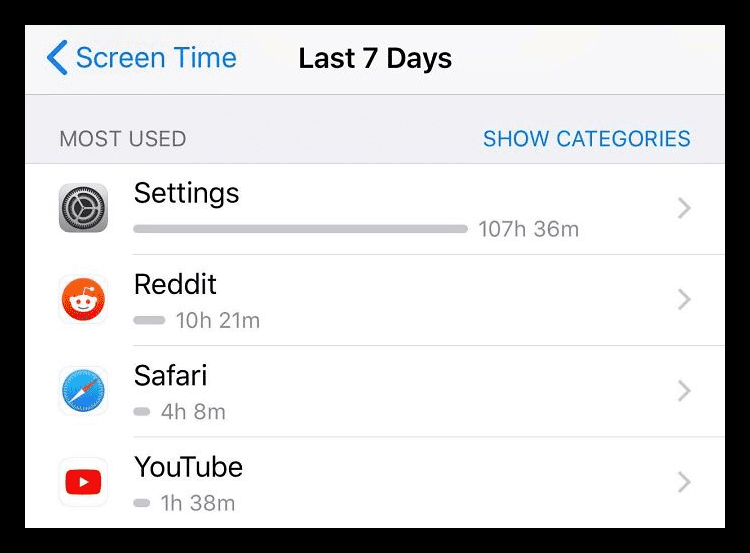Click the Settings usage bar
The height and width of the screenshot is (553, 750).
[x=300, y=229]
